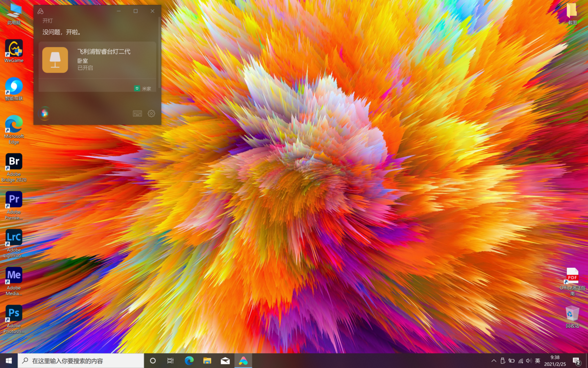Open the Windows Start menu
Screen dimensions: 588x368
(x=9, y=361)
